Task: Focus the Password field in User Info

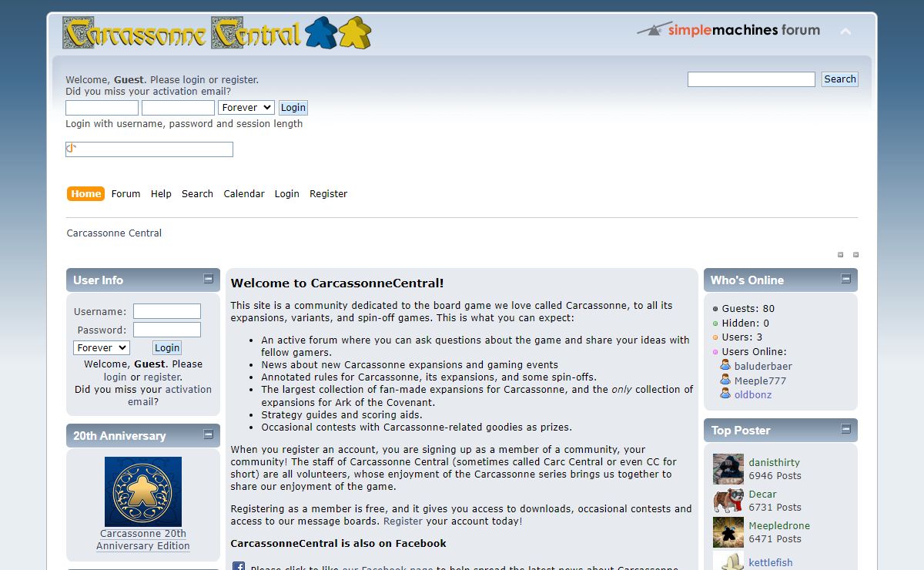Action: (x=167, y=330)
